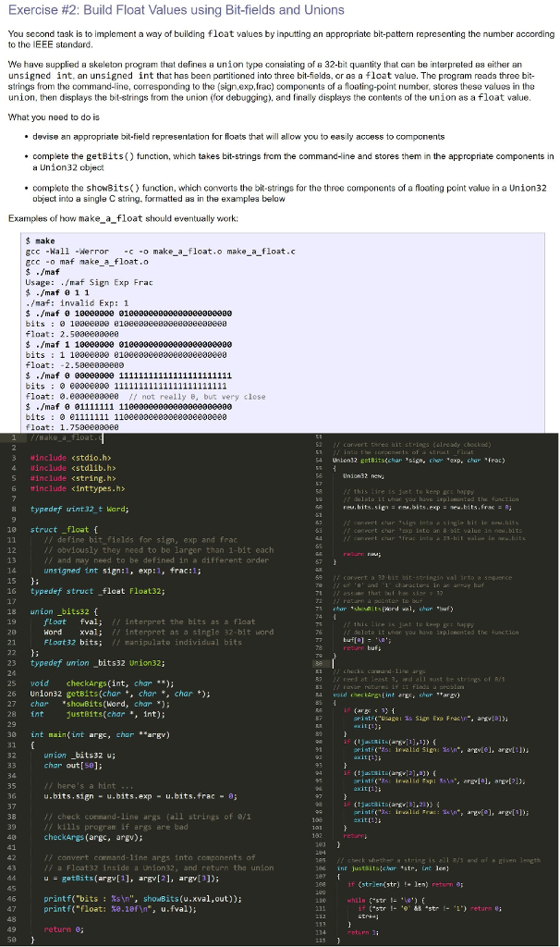Click the 'gcc -o maf make_a_float.o' line
This screenshot has height=947, width=560.
pos(87,262)
